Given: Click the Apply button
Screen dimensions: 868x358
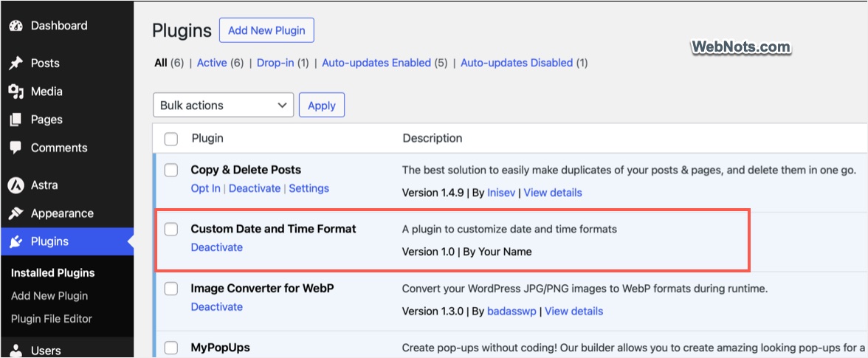Looking at the screenshot, I should 322,105.
